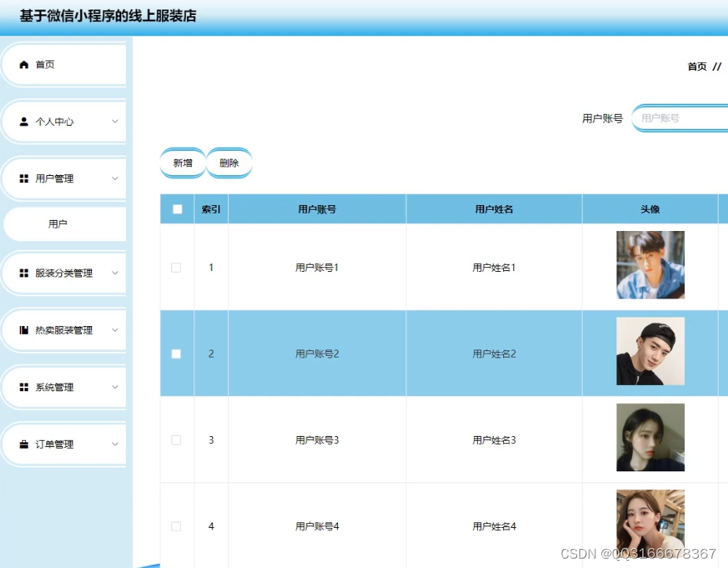Check the box for row 用户账号2
728x568 pixels.
[x=176, y=354]
